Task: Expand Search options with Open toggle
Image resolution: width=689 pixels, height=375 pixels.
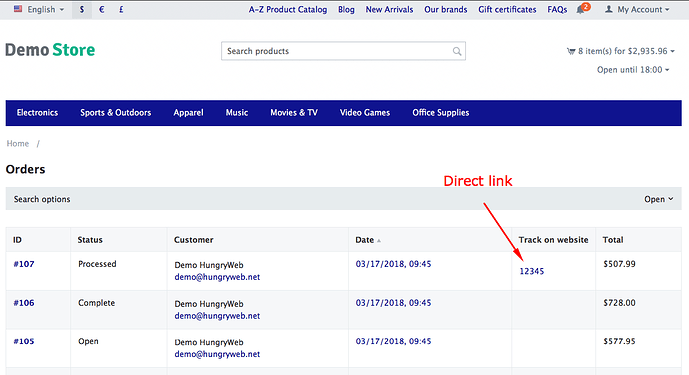Action: pos(658,199)
